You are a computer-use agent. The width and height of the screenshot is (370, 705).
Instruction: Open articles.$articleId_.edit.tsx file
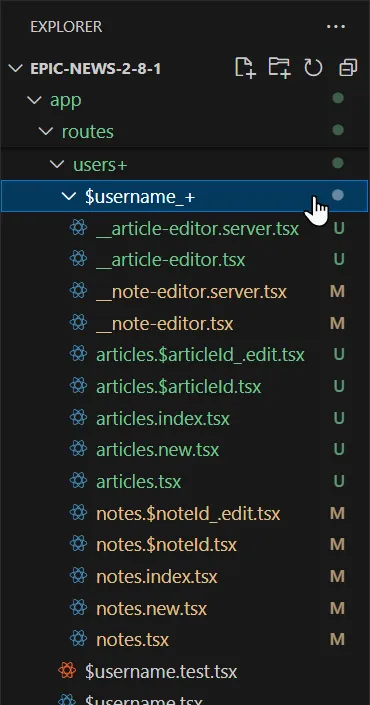[x=201, y=355]
